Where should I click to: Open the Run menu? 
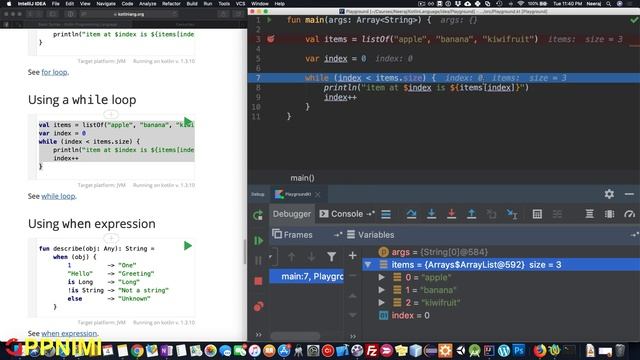click(x=208, y=4)
